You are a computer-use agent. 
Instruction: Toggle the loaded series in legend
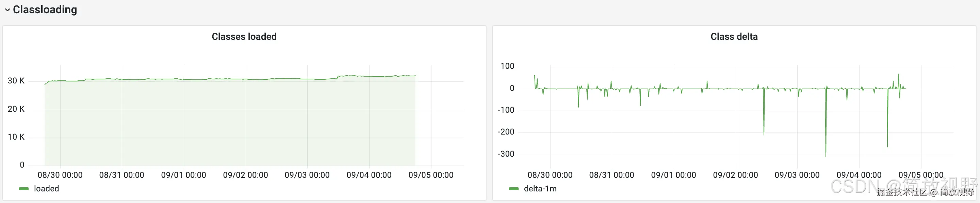[46, 189]
